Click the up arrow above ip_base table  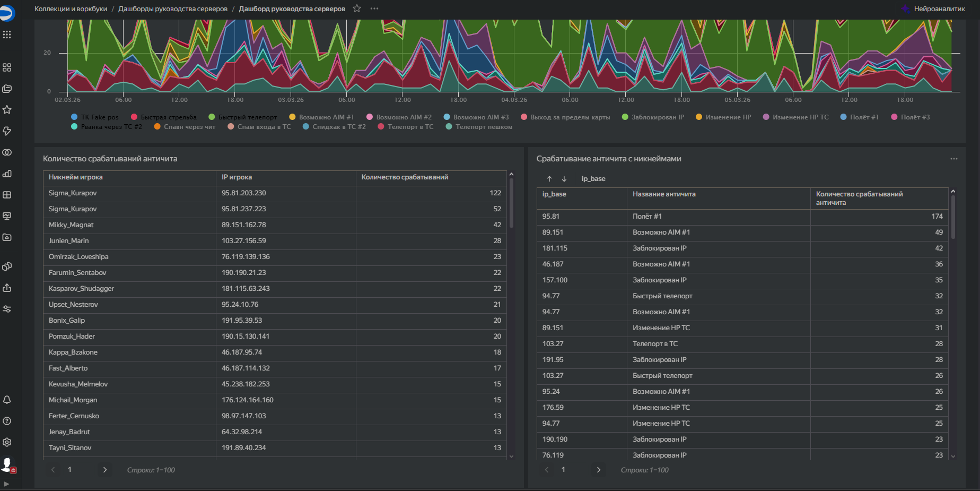coord(549,179)
